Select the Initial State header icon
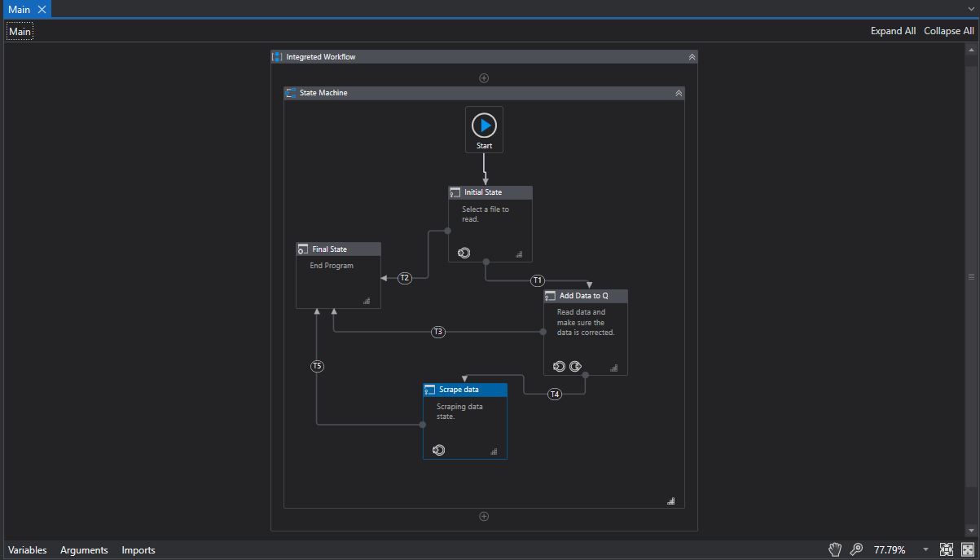The height and width of the screenshot is (560, 980). coord(455,192)
